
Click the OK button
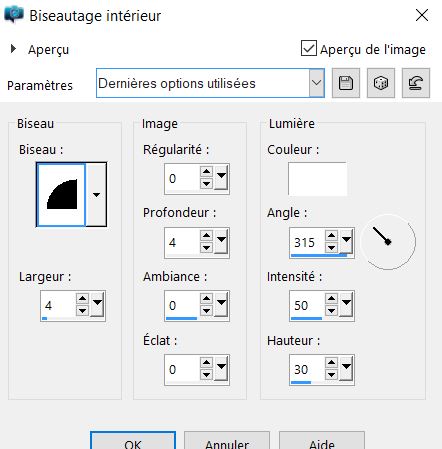(x=133, y=442)
